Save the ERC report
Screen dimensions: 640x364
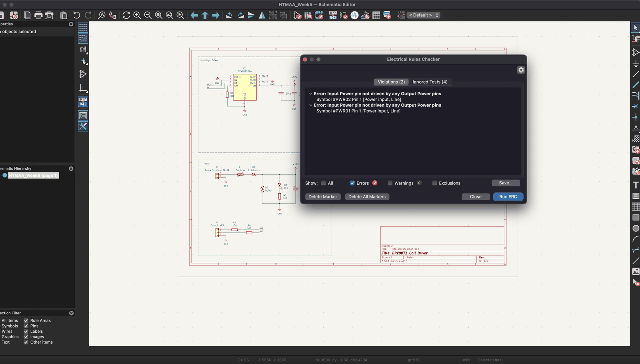coord(506,183)
